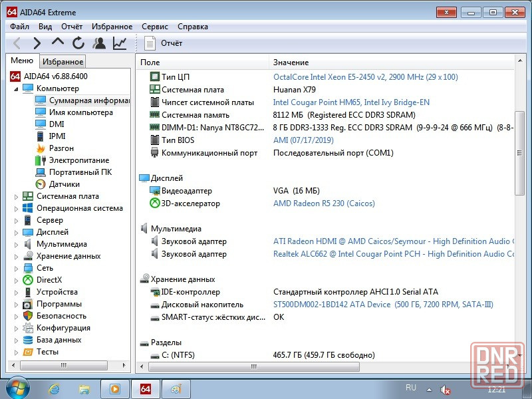Screen dimensions: 532x399
Task: Open the Избранное menu in the menu bar
Action: click(x=112, y=27)
